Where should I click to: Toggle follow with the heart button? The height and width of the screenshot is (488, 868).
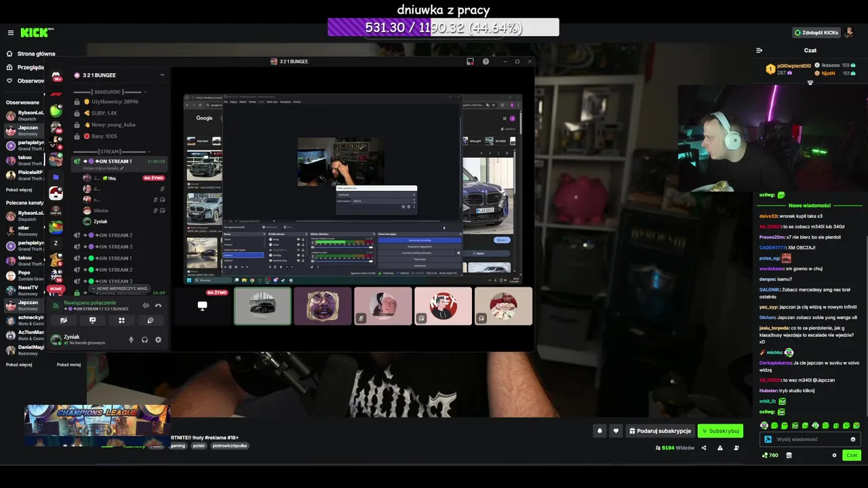[616, 430]
